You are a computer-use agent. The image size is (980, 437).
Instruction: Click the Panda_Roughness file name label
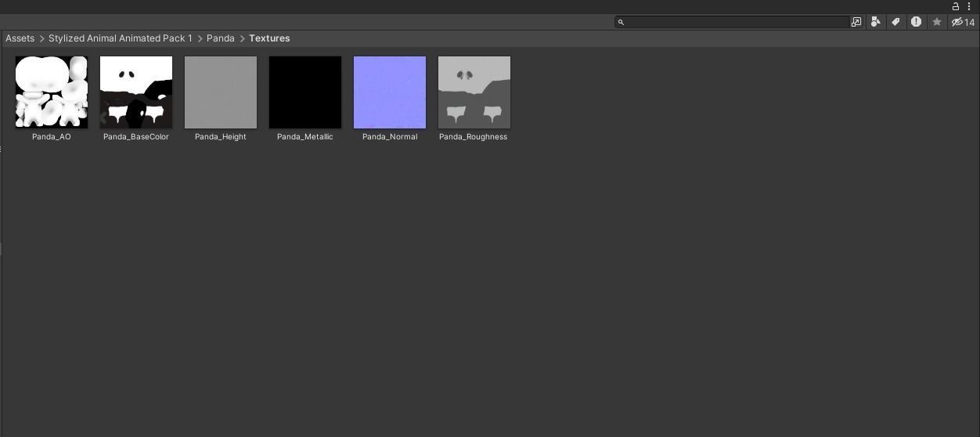click(x=474, y=137)
